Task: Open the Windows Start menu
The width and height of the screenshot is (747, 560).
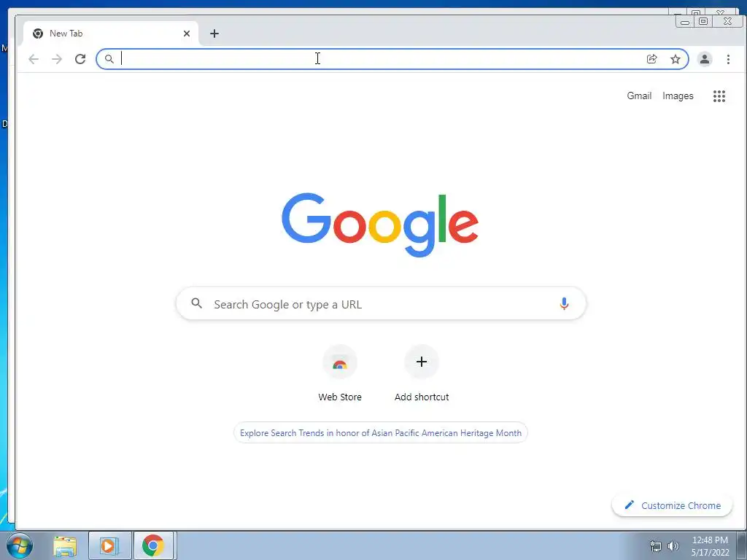Action: point(20,545)
